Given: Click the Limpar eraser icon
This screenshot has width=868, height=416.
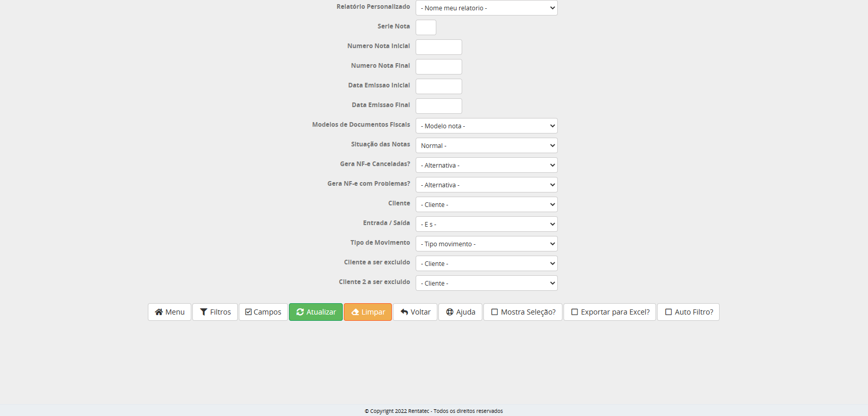Looking at the screenshot, I should [x=355, y=312].
